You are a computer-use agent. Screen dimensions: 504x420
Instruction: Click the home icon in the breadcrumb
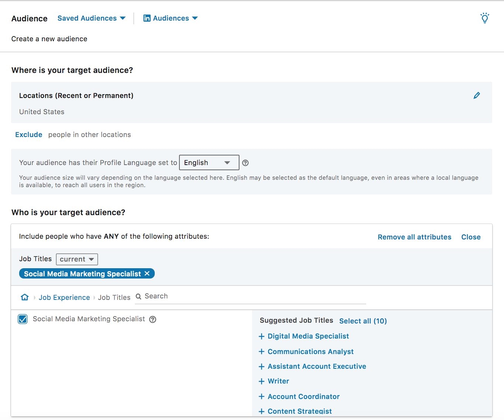pyautogui.click(x=24, y=297)
